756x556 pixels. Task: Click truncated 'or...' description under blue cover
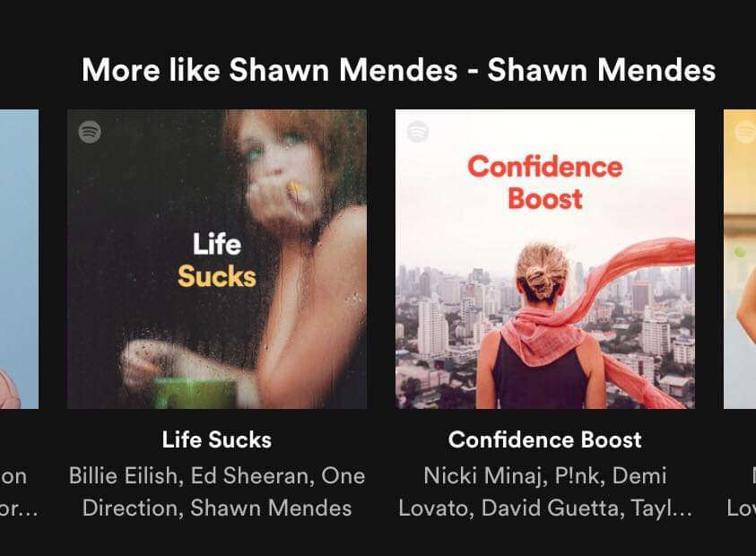tap(18, 509)
